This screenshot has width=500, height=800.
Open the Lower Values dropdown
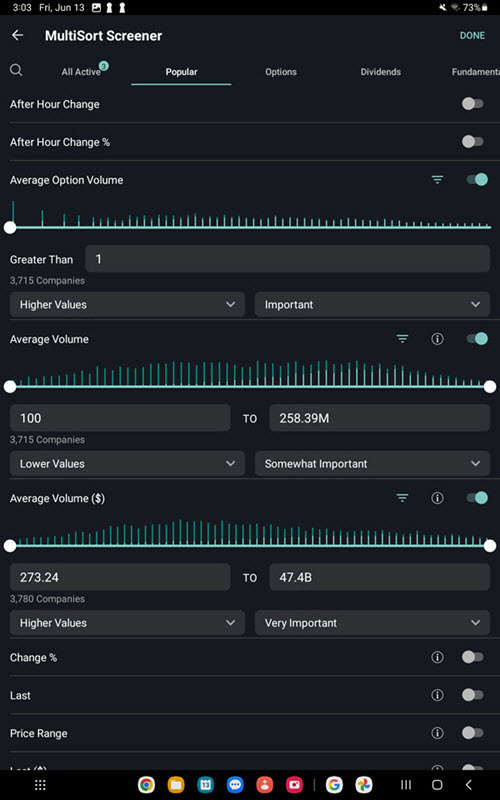click(x=127, y=464)
